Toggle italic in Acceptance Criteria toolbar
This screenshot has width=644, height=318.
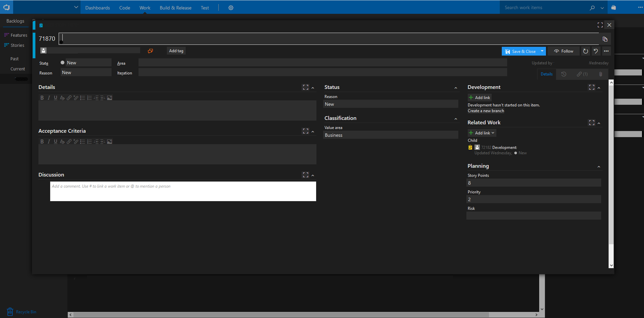point(49,141)
